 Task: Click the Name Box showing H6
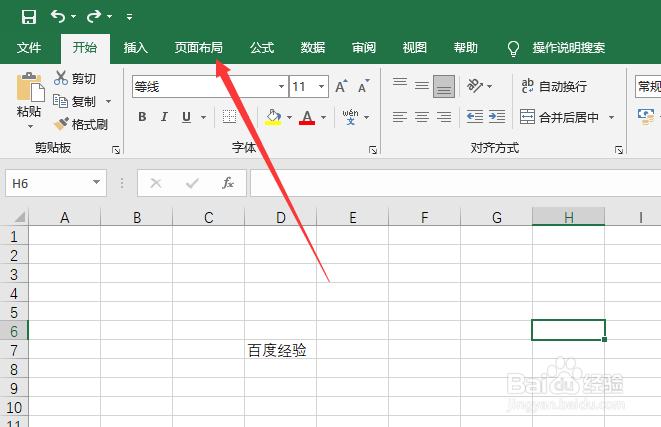click(x=47, y=183)
